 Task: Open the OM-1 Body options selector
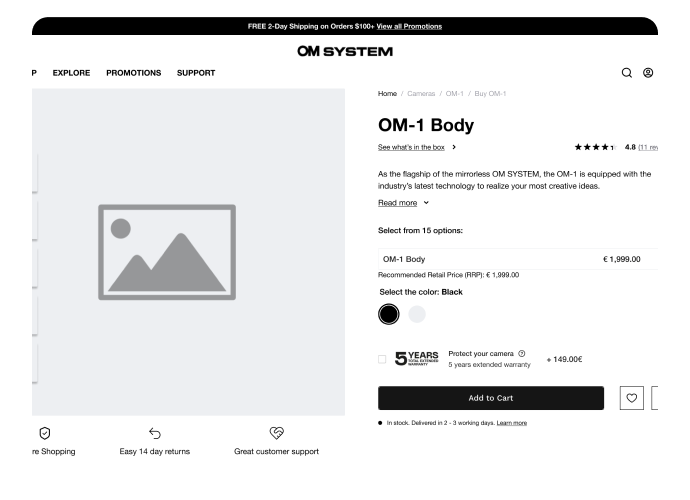tap(518, 259)
